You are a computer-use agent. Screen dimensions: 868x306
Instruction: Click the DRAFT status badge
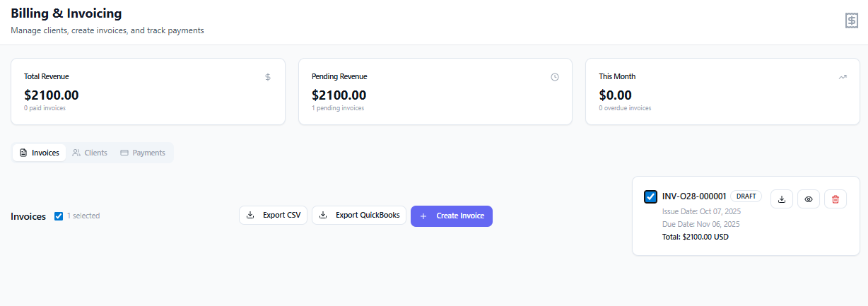(x=746, y=196)
